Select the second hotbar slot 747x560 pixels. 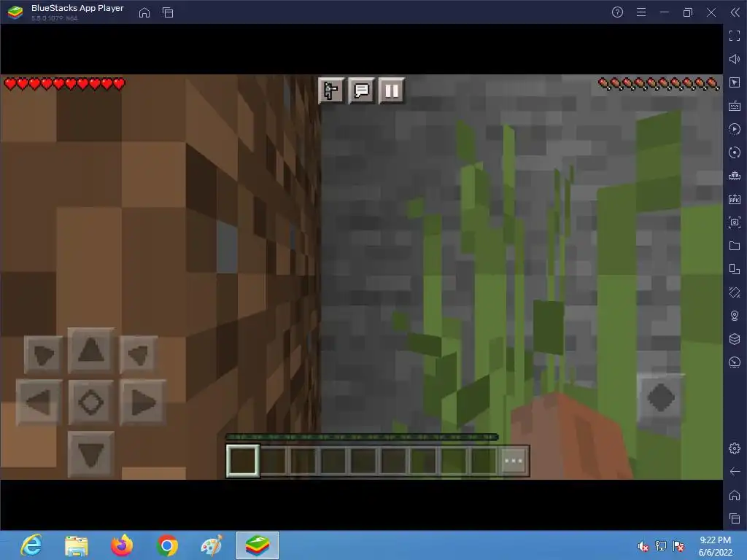pyautogui.click(x=274, y=461)
